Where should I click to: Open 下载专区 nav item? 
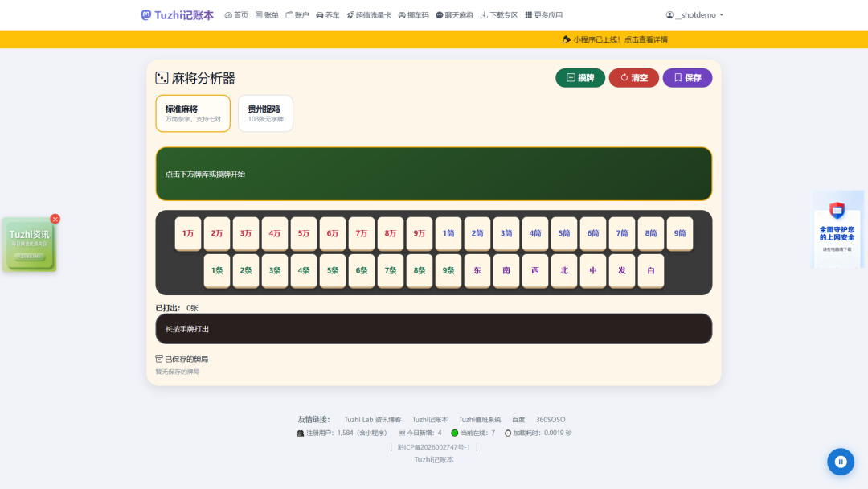(499, 15)
